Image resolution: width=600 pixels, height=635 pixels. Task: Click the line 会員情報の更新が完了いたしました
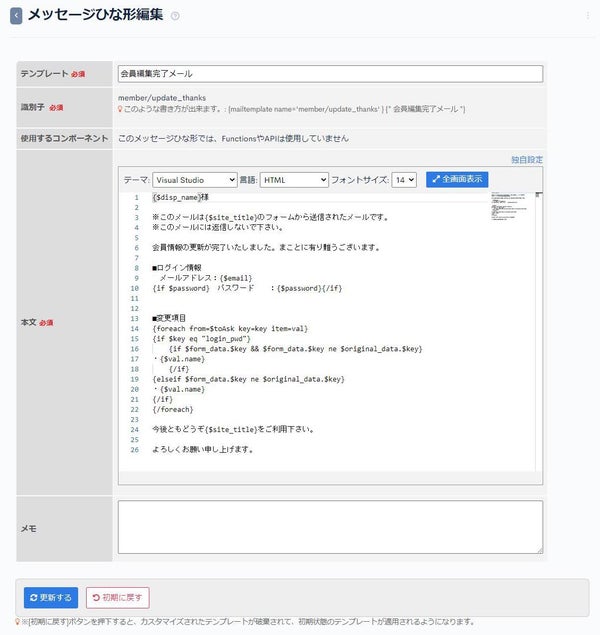point(266,247)
